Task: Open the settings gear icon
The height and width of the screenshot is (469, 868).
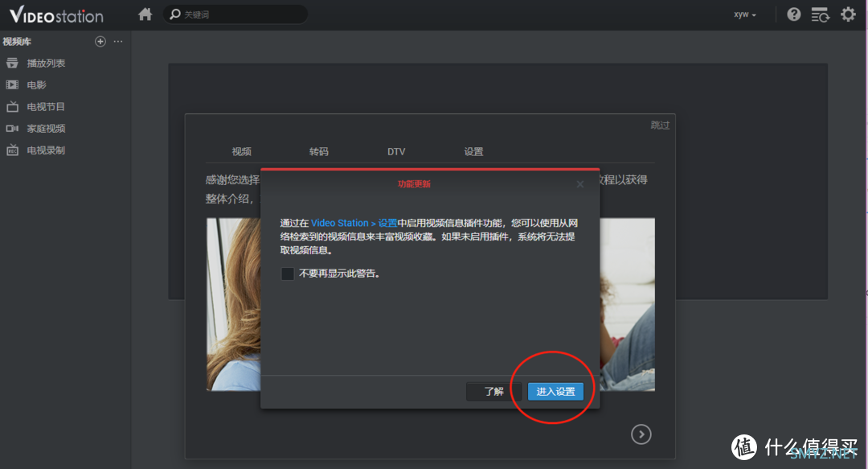Action: (848, 14)
